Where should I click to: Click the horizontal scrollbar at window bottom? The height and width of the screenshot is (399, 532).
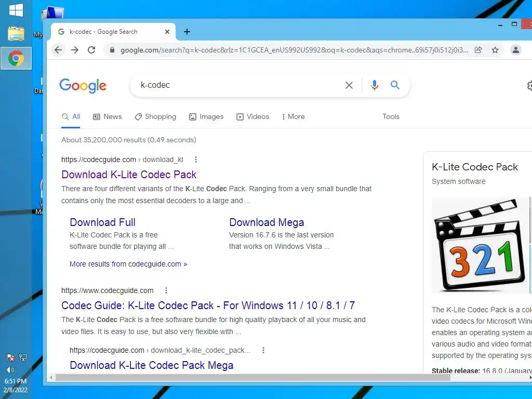[253, 377]
